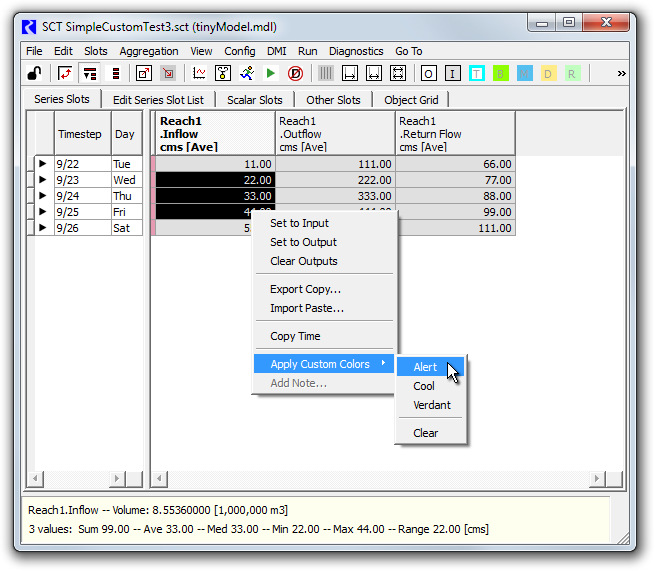
Task: Click the red swap-axes arrows toolbar icon
Action: tap(65, 74)
